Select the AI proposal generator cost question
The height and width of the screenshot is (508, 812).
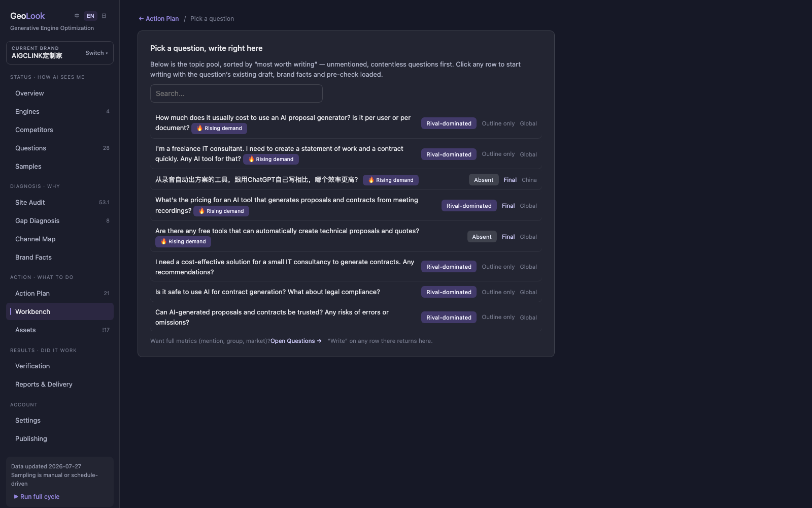click(x=346, y=123)
